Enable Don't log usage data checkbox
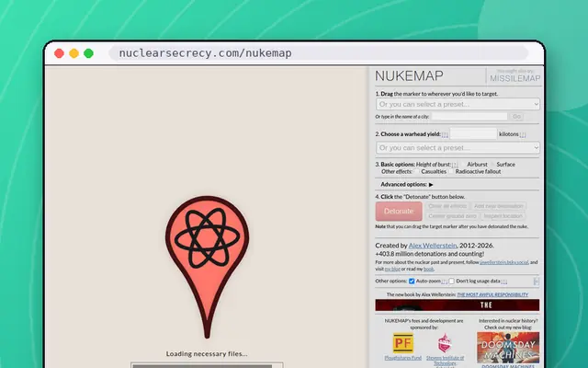Screen dimensions: 588x368 tap(452, 282)
